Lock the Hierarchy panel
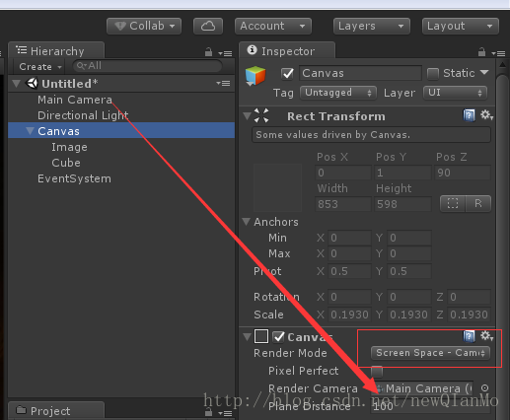 pos(208,52)
